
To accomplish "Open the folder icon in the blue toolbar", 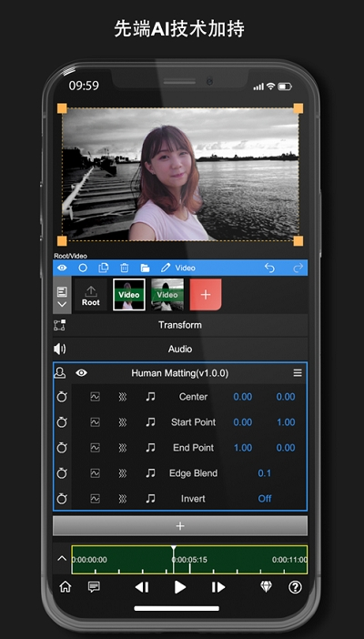I will click(145, 269).
